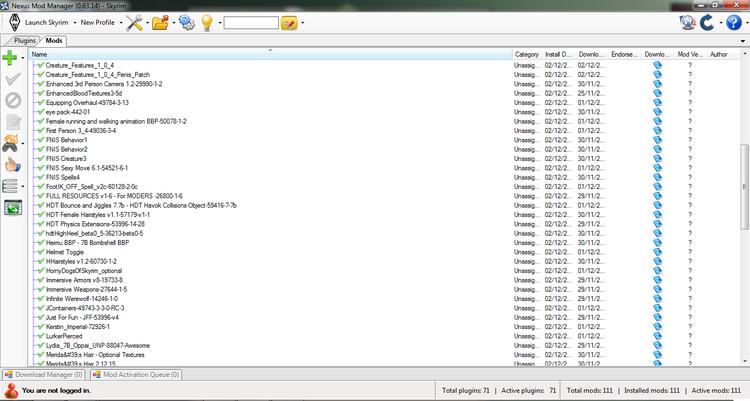
Task: Toggle checkmark for Immersive Armors v8-19733-8
Action: 41,280
